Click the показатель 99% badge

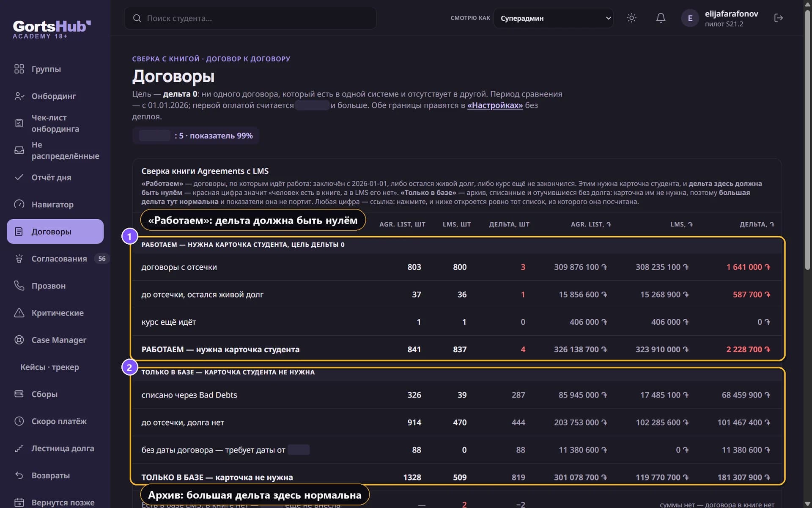coord(196,136)
